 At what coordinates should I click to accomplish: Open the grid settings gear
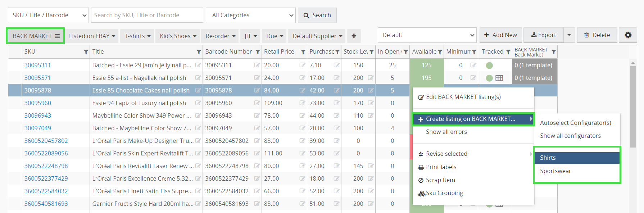coord(628,35)
